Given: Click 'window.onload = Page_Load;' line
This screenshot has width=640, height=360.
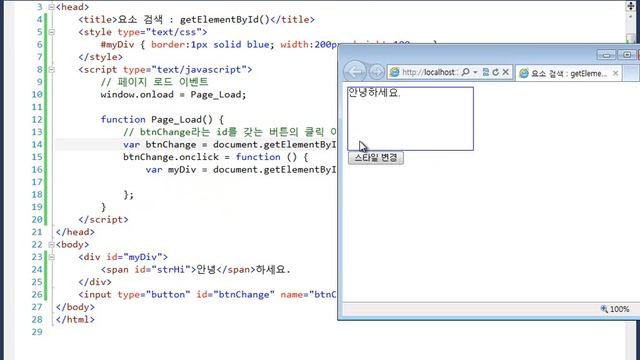Looking at the screenshot, I should (x=173, y=95).
